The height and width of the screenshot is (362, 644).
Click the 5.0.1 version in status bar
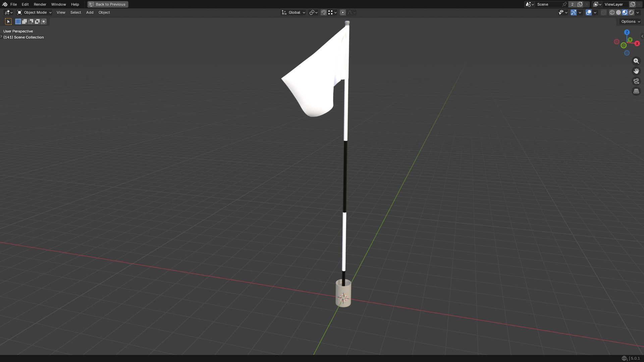(635, 358)
